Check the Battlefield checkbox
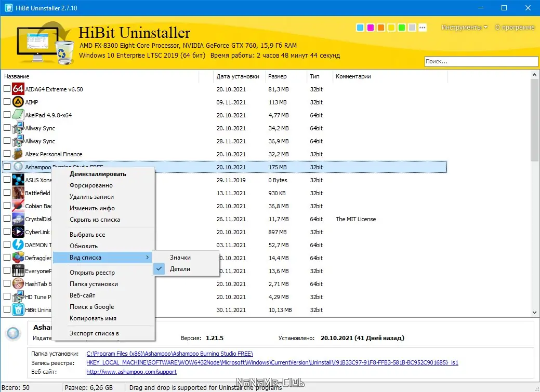 pyautogui.click(x=7, y=193)
